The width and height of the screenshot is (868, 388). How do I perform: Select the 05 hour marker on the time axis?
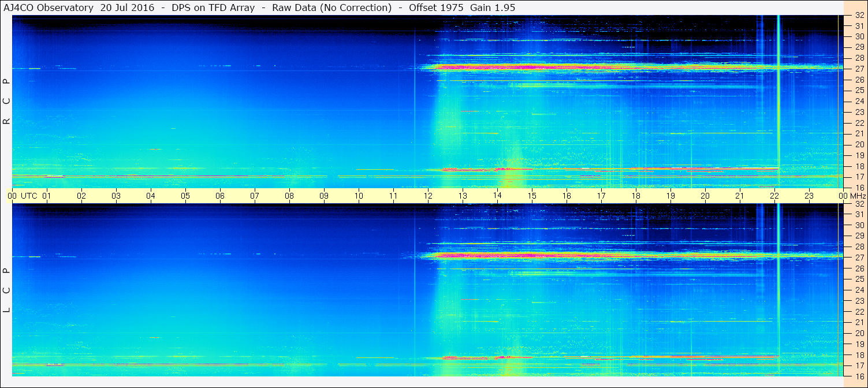(x=185, y=196)
